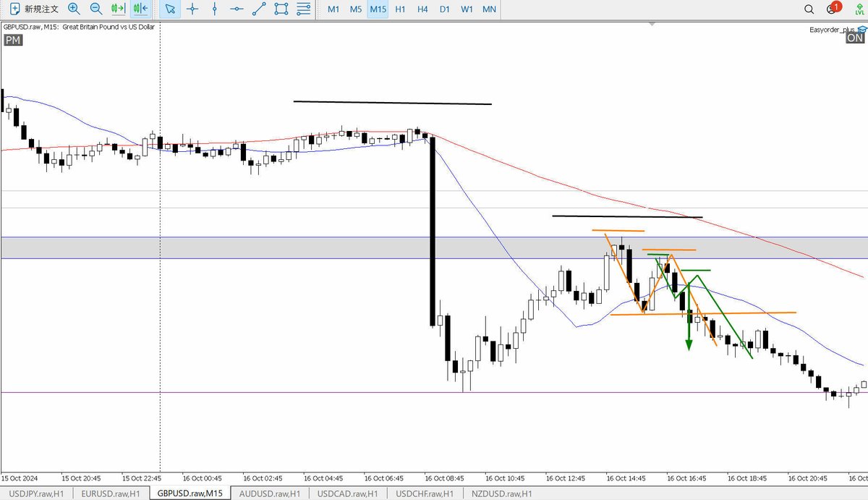Switch chart to D1 daily timeframe

point(445,9)
